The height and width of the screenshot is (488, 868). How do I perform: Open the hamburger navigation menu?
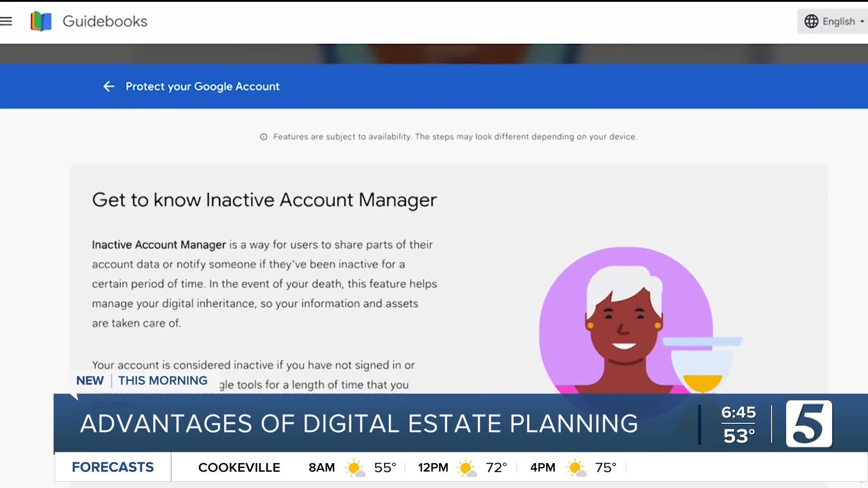tap(6, 21)
